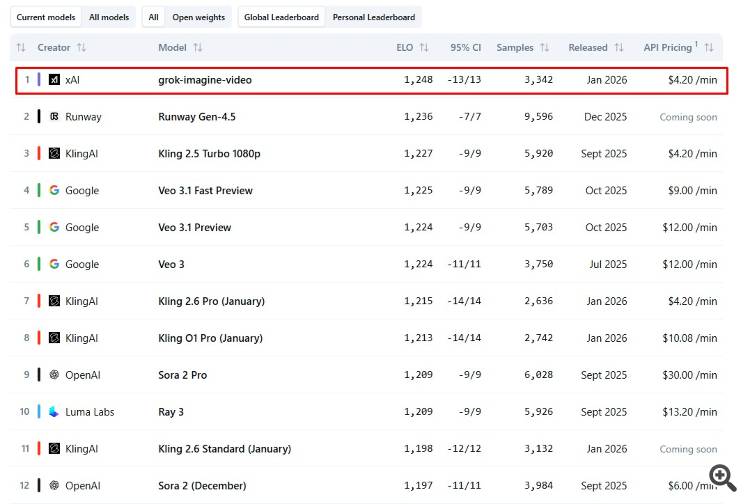Select Sora 2 (December) model name
750x504 pixels.
point(202,485)
